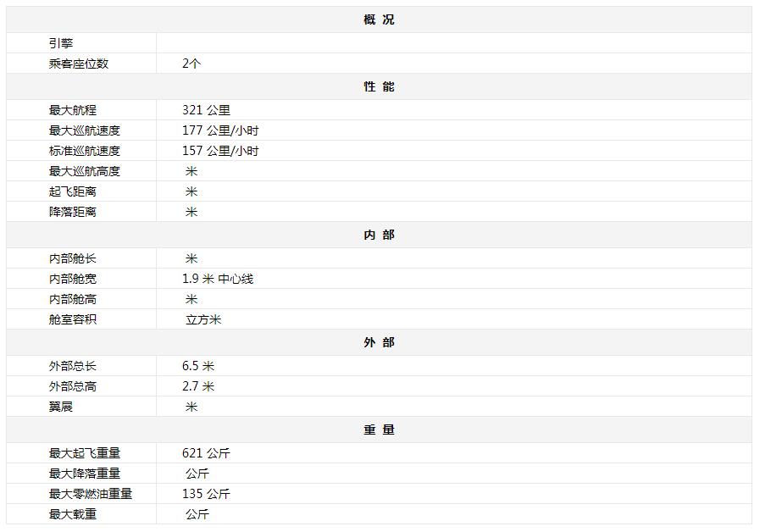760x532 pixels.
Task: Click the 起飞距离 row label
Action: click(x=73, y=191)
